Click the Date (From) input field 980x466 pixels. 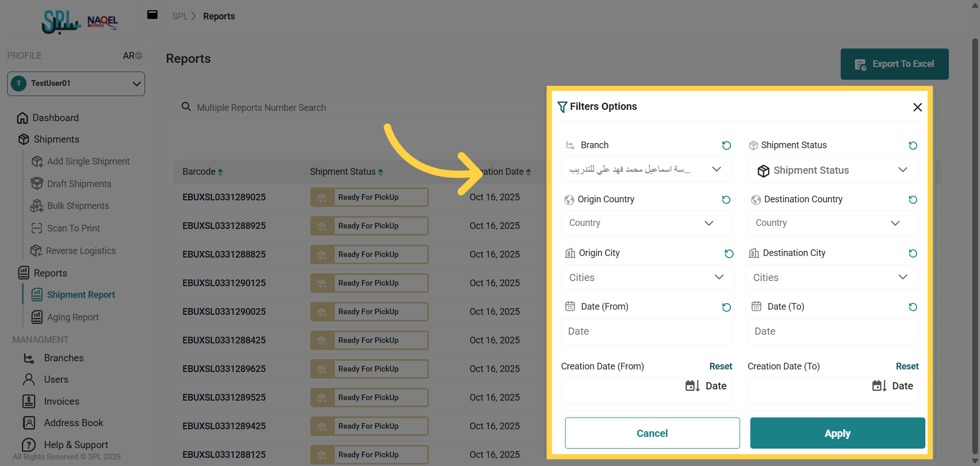coord(646,331)
